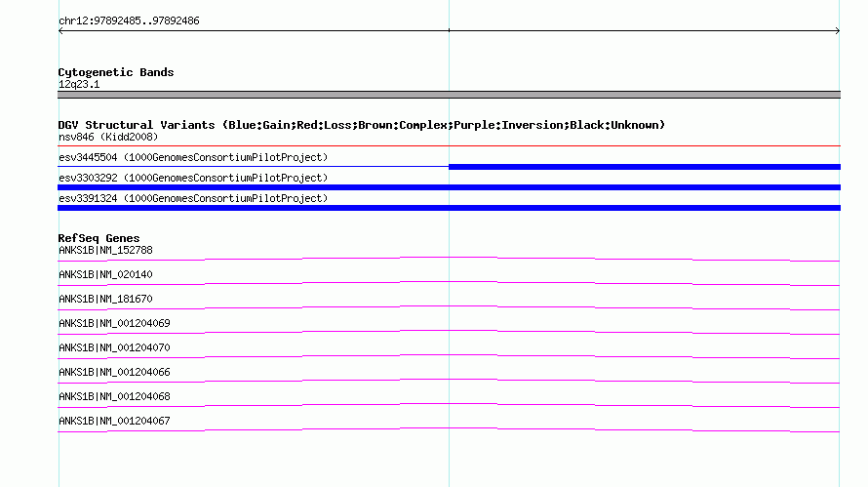868x487 pixels.
Task: Open transcript ANKS1B|NM_020140
Action: tap(105, 275)
